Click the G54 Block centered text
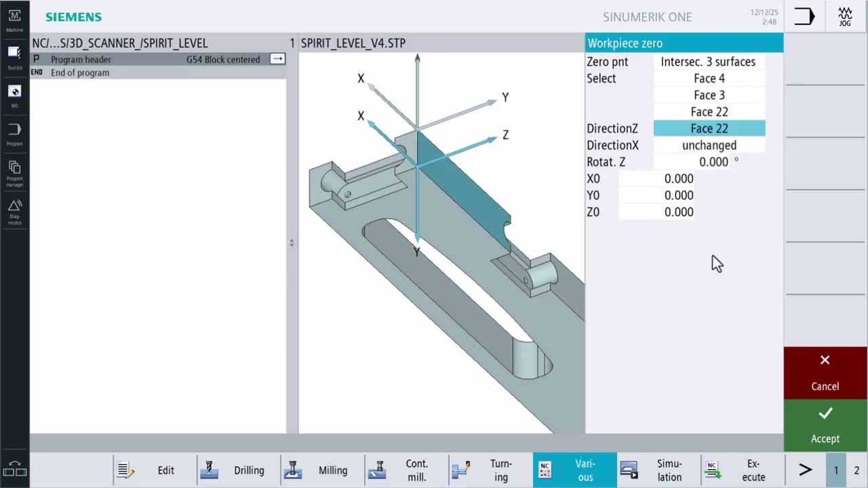 (x=223, y=60)
